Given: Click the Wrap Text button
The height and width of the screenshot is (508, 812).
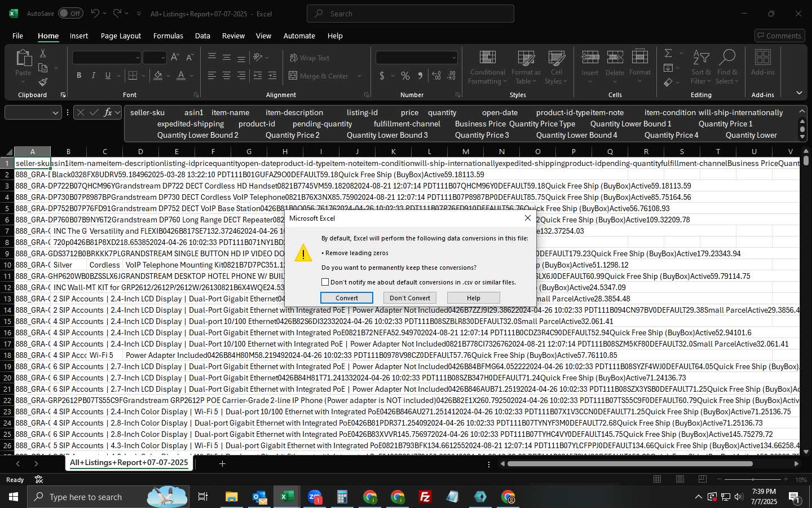Looking at the screenshot, I should tap(310, 58).
